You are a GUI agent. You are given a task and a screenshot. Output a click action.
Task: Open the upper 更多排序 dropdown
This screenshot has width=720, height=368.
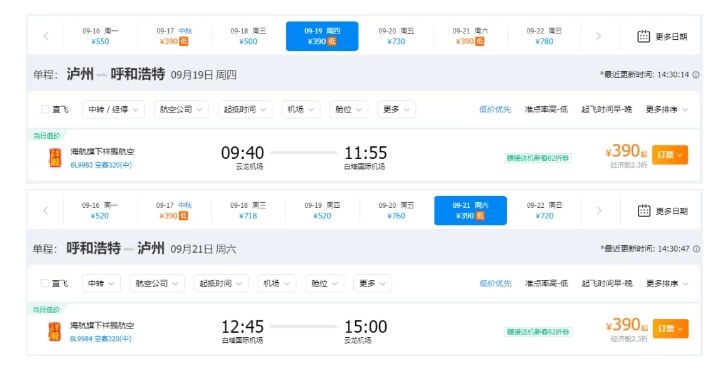(x=667, y=109)
